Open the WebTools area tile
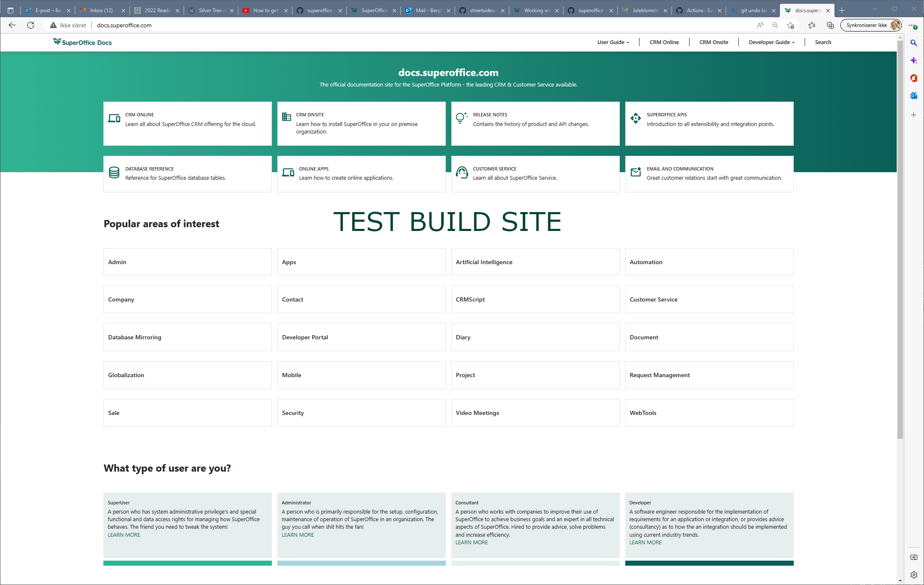924x585 pixels. pyautogui.click(x=709, y=413)
